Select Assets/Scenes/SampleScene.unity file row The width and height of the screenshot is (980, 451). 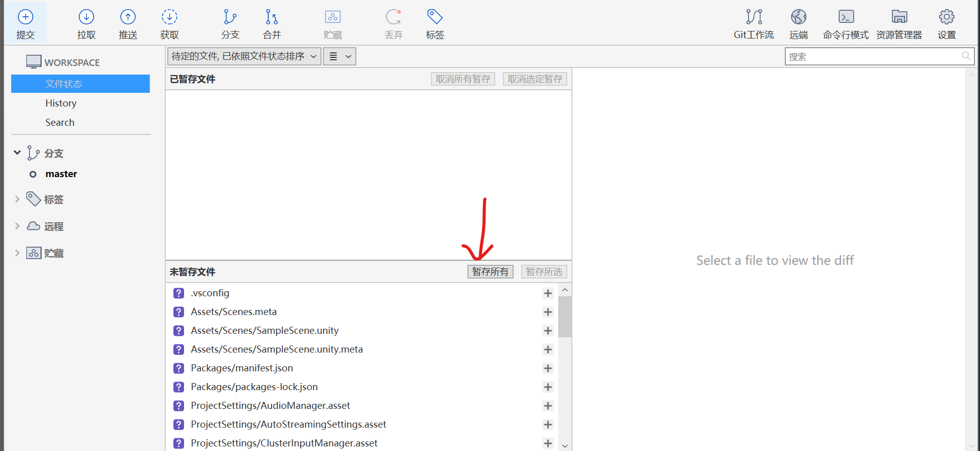pyautogui.click(x=362, y=331)
